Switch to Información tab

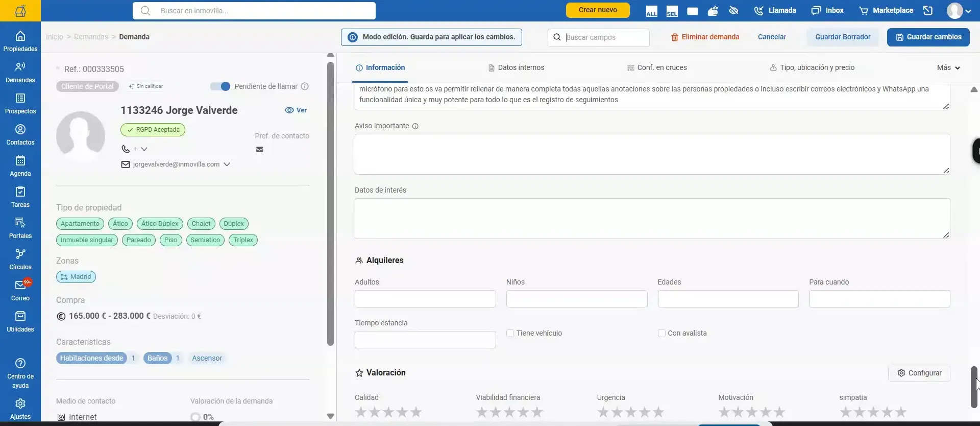pyautogui.click(x=380, y=67)
